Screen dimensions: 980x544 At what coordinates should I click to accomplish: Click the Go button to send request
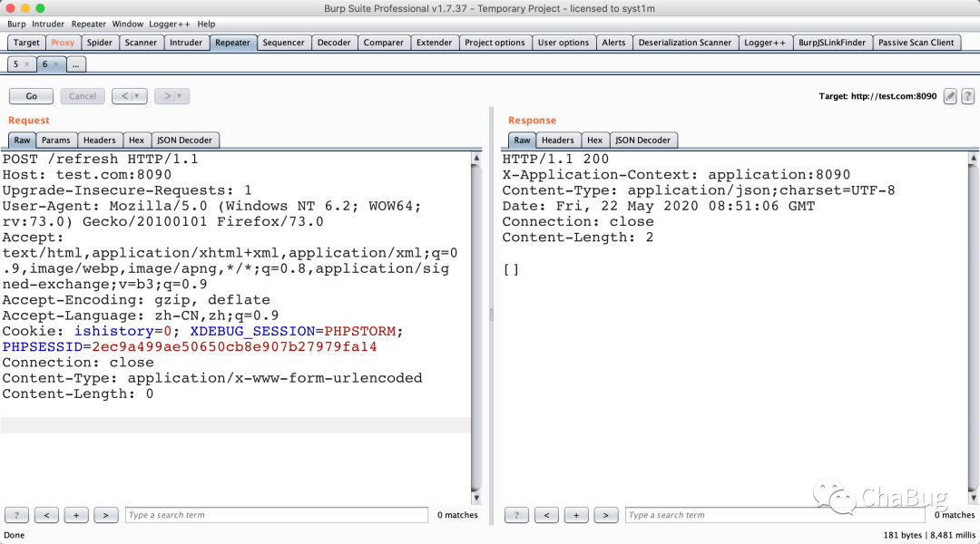(x=31, y=96)
